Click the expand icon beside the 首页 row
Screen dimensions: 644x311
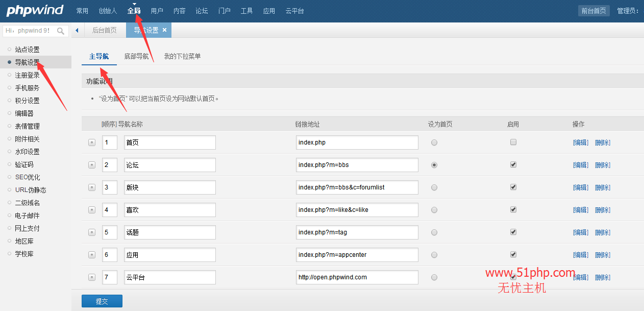92,142
